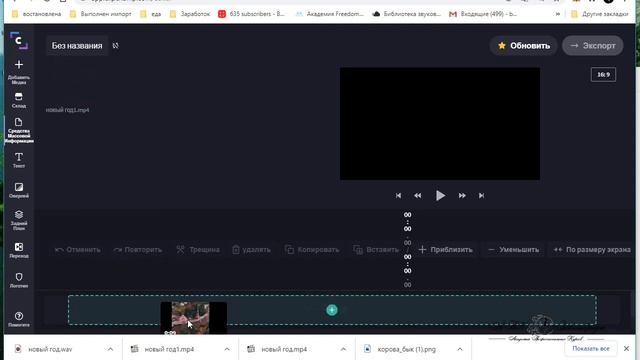Click По размеру экрана fit button
Screen dimensions: 640x360
point(592,250)
